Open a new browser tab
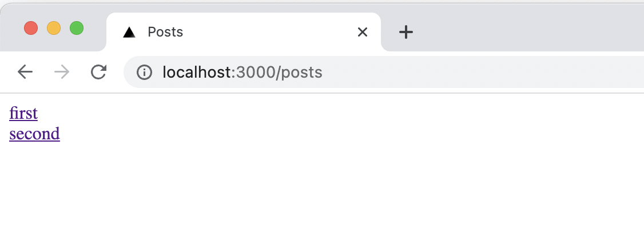 (x=406, y=32)
